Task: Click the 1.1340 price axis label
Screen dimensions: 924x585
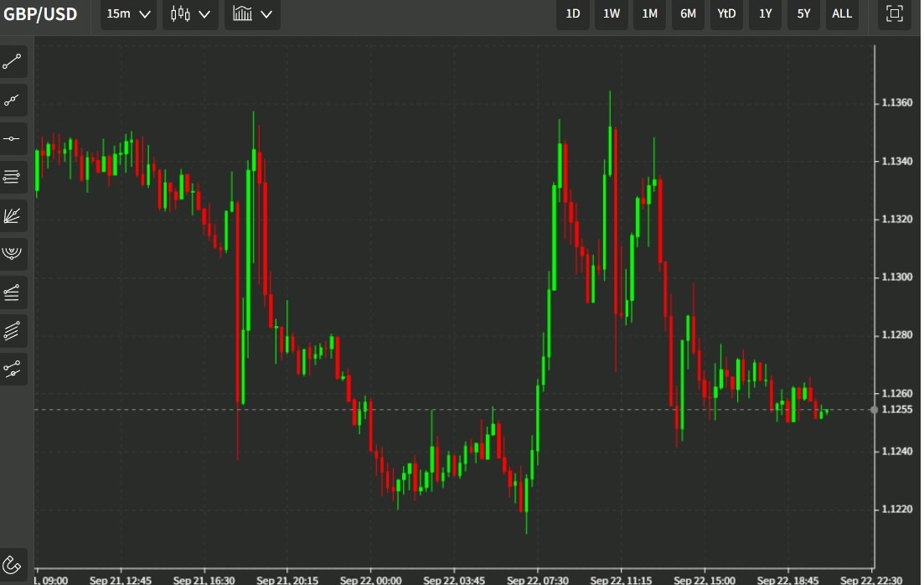Action: point(896,161)
